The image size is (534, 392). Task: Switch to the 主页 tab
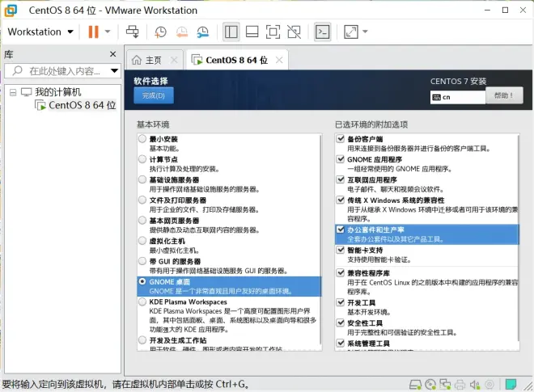tap(153, 61)
